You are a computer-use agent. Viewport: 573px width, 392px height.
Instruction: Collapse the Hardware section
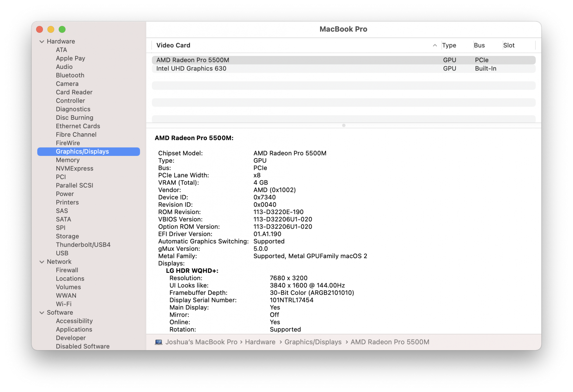(42, 42)
